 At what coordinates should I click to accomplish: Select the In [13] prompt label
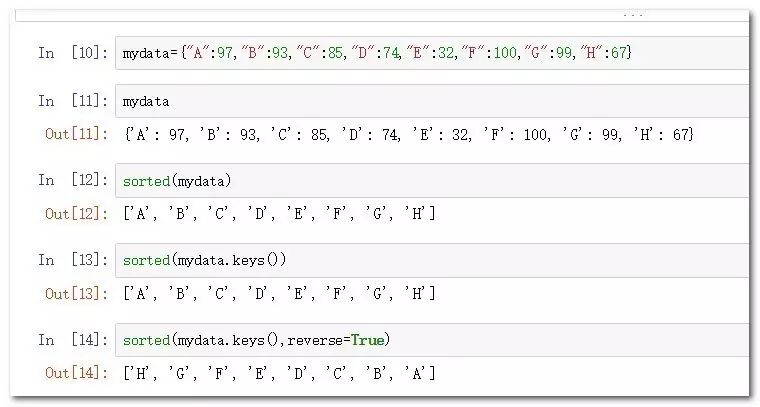[73, 260]
